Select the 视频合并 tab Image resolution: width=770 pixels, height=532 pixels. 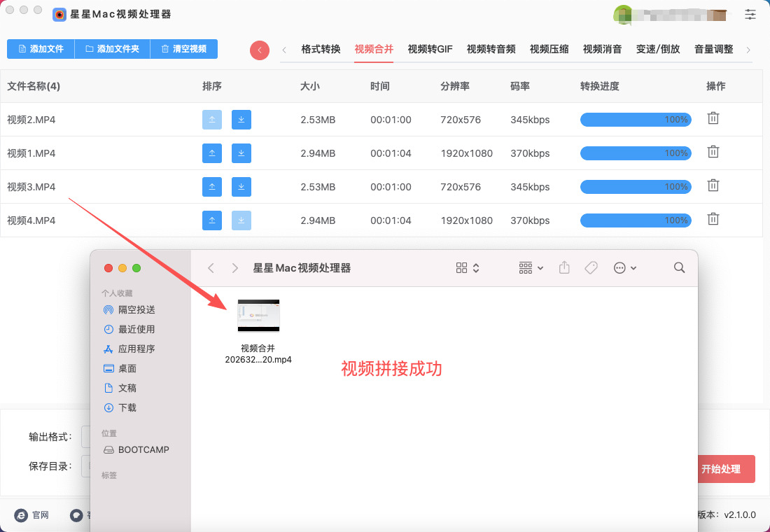(374, 49)
